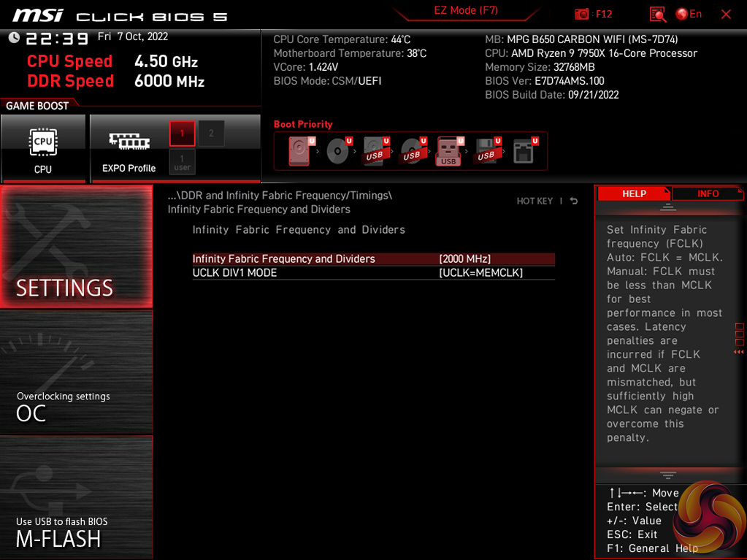
Task: Click the Motherboard Temperature 38°C reading
Action: pyautogui.click(x=350, y=53)
